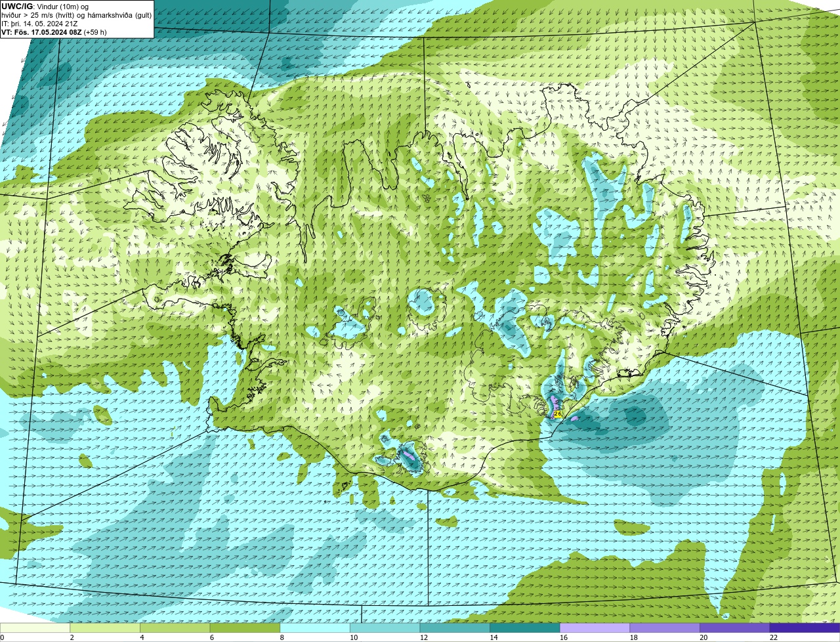Pick the light teal 10–12 m/s legend swatch
The width and height of the screenshot is (840, 642).
point(385,628)
